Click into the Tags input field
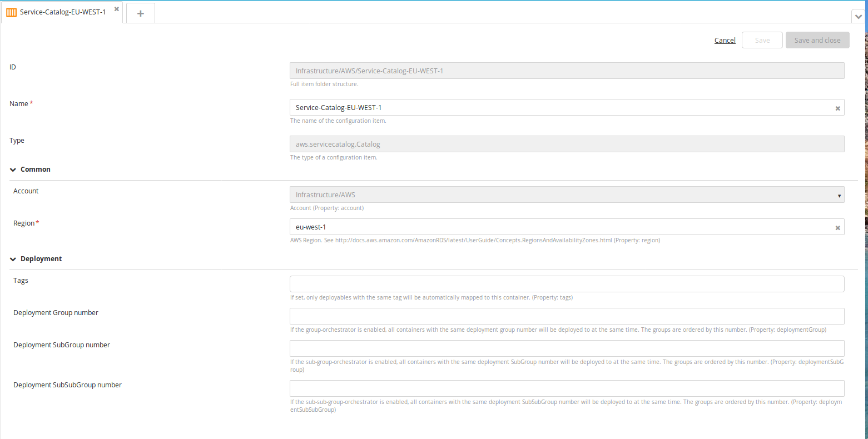868x439 pixels. coord(566,284)
